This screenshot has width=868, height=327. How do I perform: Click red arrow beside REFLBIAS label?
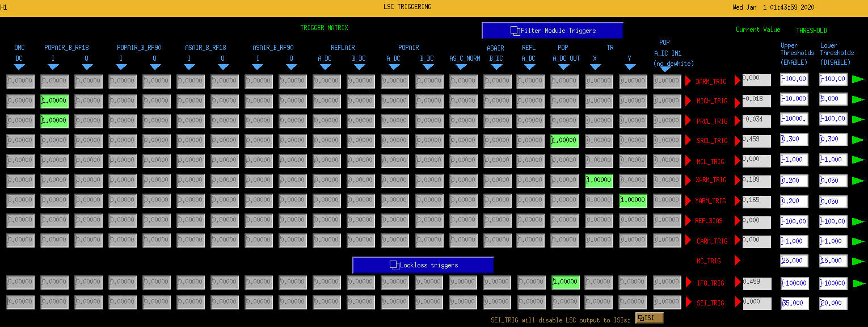pos(689,220)
